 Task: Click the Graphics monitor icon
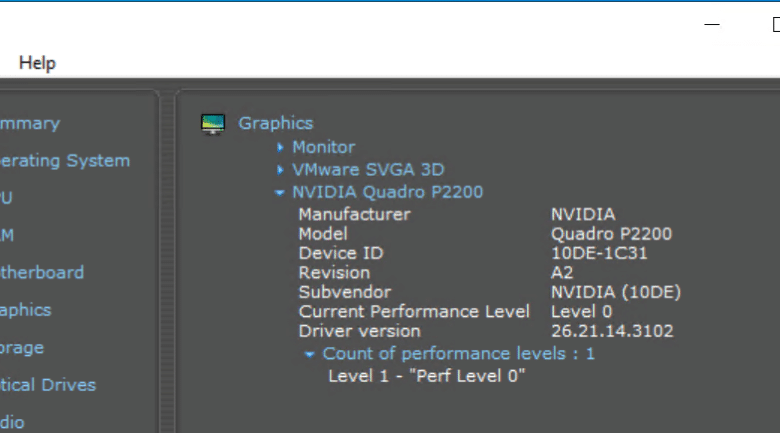click(213, 124)
